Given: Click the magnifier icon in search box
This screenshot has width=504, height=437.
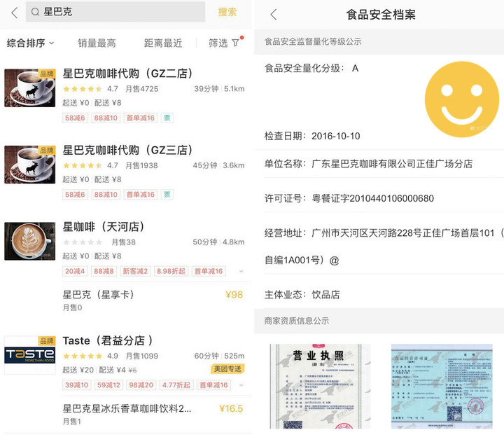Looking at the screenshot, I should pos(35,12).
